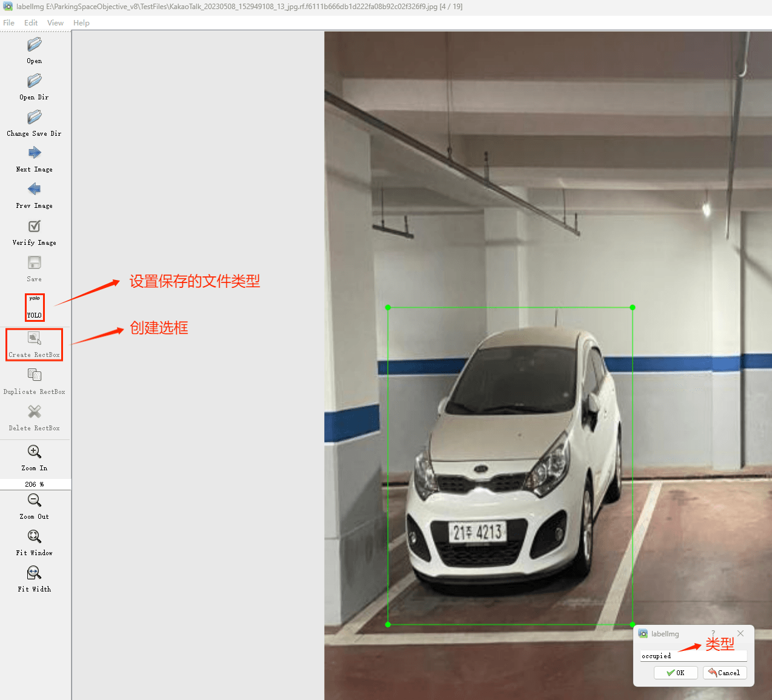The image size is (772, 700).
Task: Go back to Prev Image
Action: (x=35, y=196)
